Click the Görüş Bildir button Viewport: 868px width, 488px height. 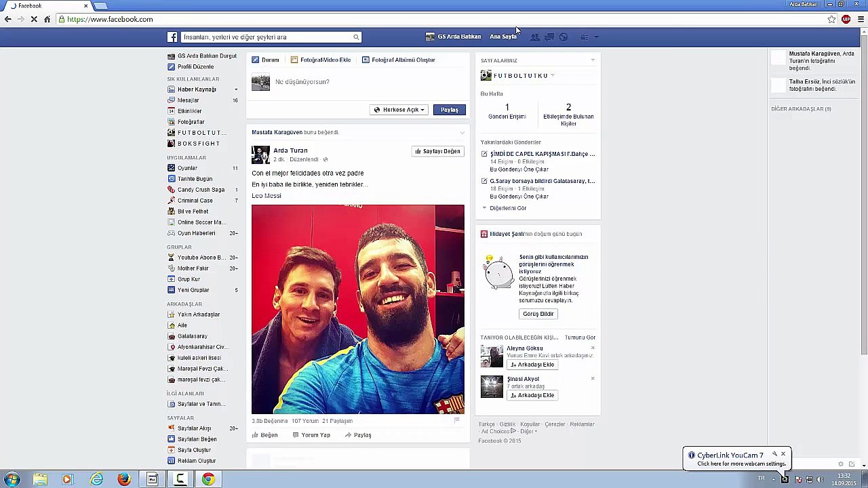[x=538, y=314]
